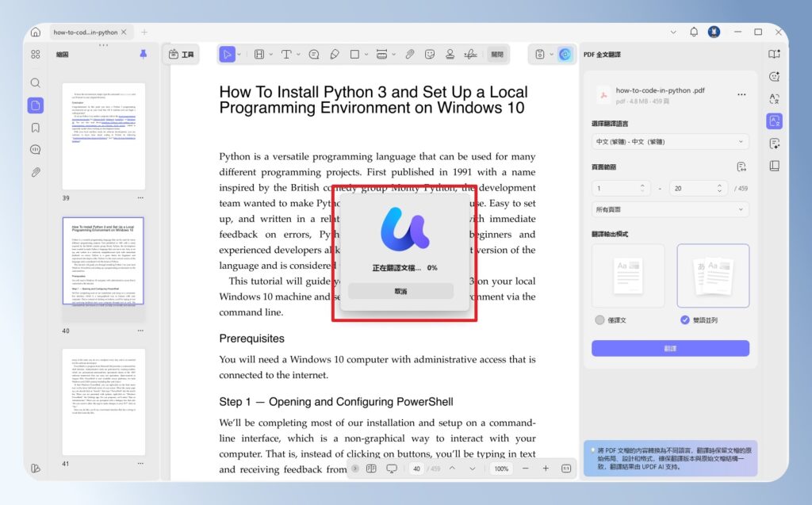Select the PDF translation icon in right sidebar
Image resolution: width=812 pixels, height=505 pixels.
pyautogui.click(x=774, y=121)
